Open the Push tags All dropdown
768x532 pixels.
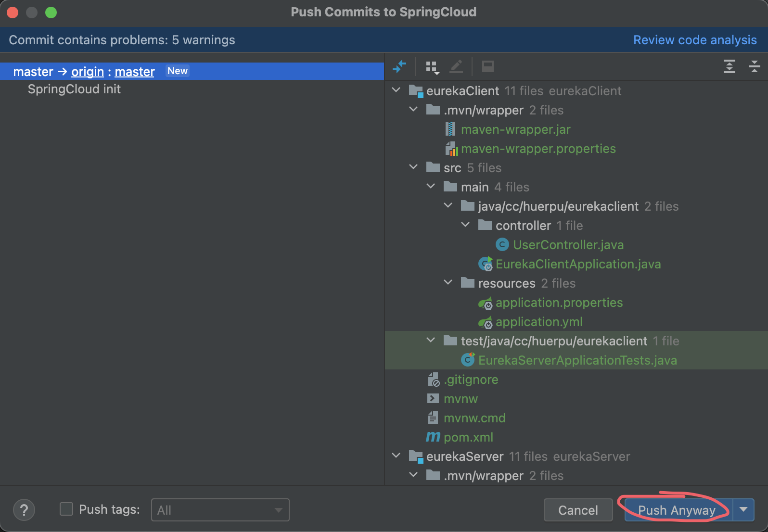tap(220, 510)
